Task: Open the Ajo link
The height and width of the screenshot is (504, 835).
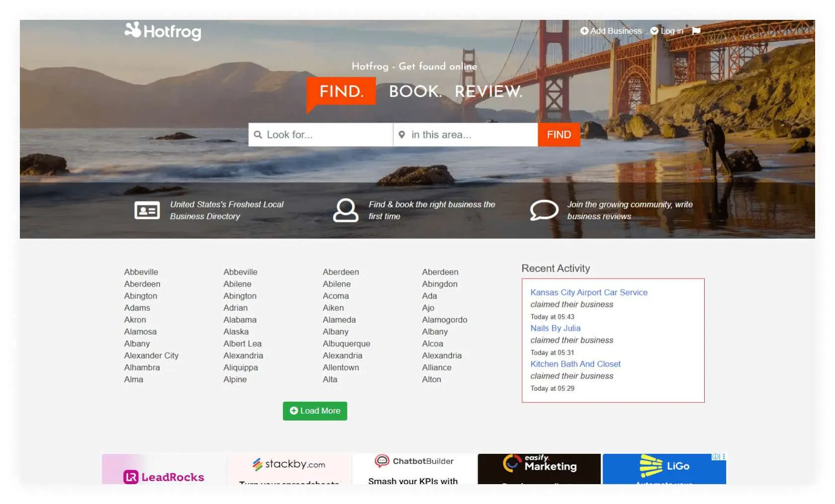Action: tap(428, 308)
